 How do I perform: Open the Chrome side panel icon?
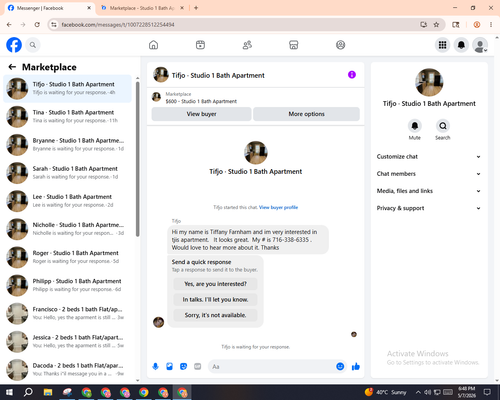(x=456, y=25)
